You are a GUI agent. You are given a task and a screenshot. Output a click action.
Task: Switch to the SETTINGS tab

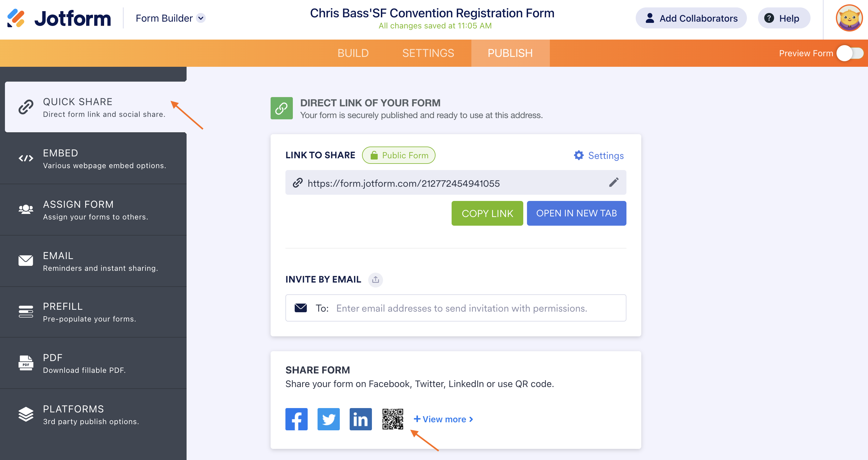coord(428,53)
